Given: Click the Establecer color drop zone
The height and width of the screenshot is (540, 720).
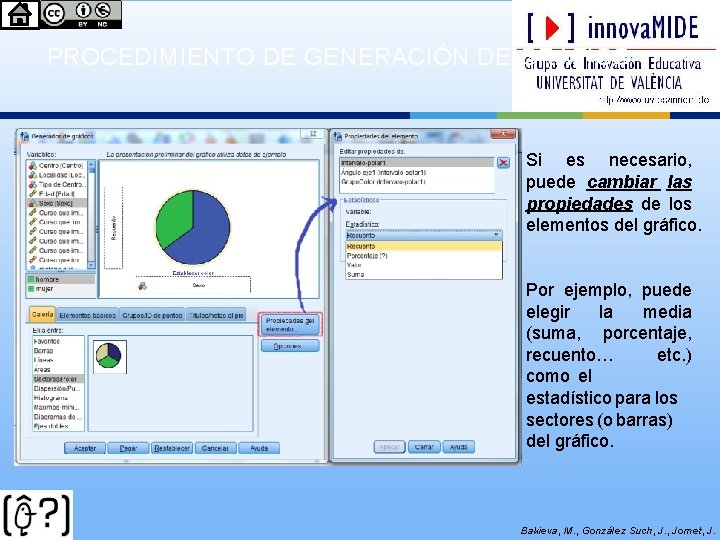Looking at the screenshot, I should pos(193,283).
